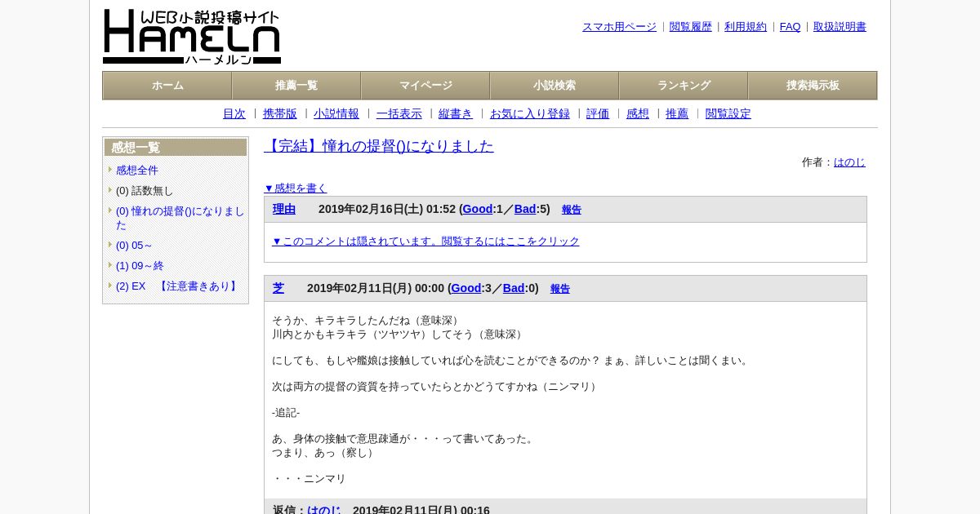
Task: Select 一括表示 in the submenu
Action: point(399,114)
